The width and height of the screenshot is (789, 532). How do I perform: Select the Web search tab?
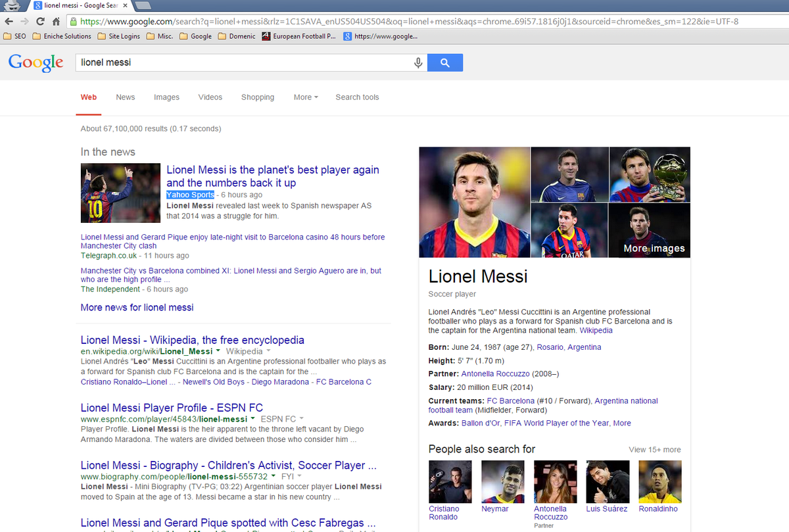89,97
